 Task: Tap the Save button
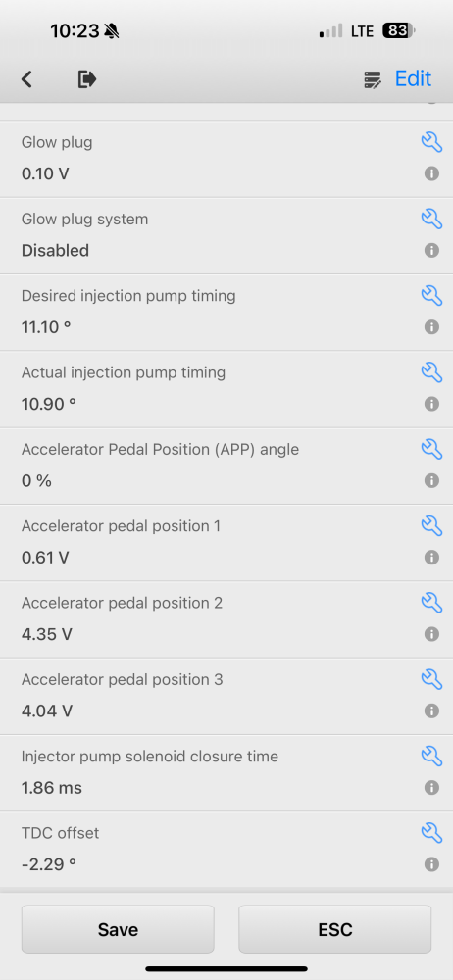[118, 929]
